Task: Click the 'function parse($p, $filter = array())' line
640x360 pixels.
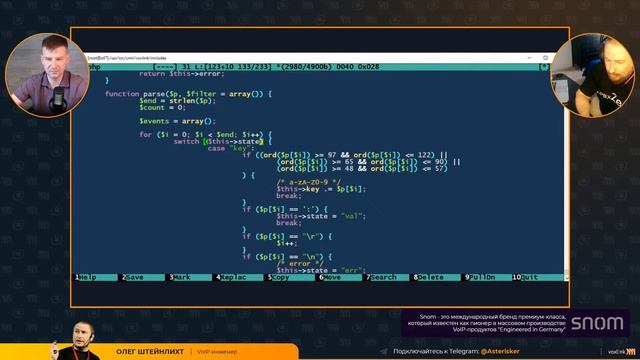Action: pyautogui.click(x=189, y=94)
